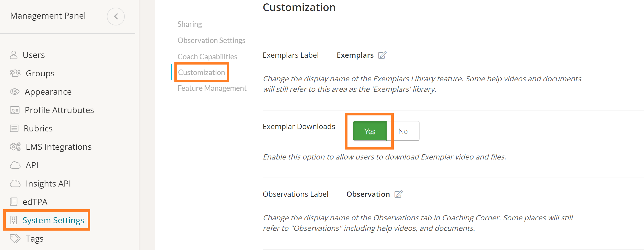
Task: Open the Sharing settings section
Action: [190, 24]
